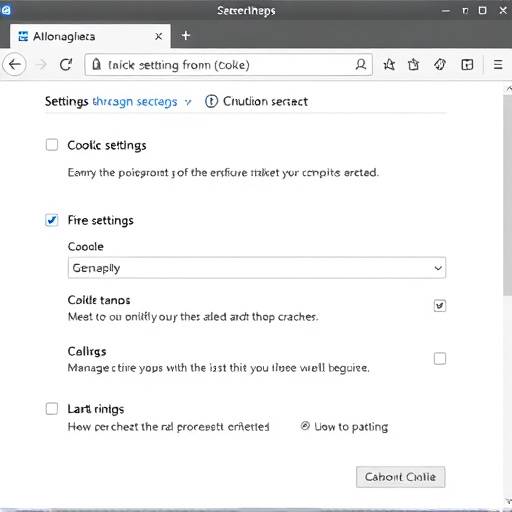This screenshot has width=512, height=512.
Task: Click the vertical scrollbar thumb
Action: 508,195
